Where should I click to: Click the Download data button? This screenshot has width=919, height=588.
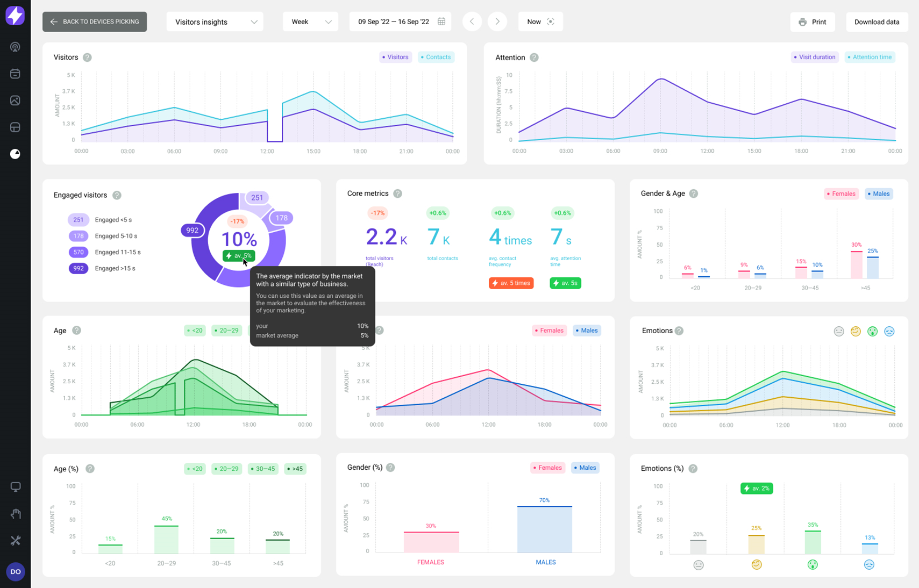(877, 22)
